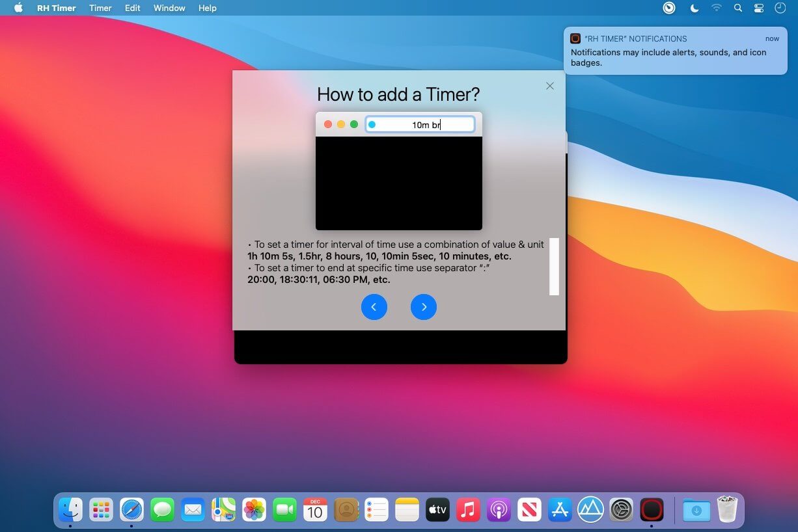The height and width of the screenshot is (532, 798).
Task: Toggle Do Not Disturb via the moon icon
Action: click(694, 8)
